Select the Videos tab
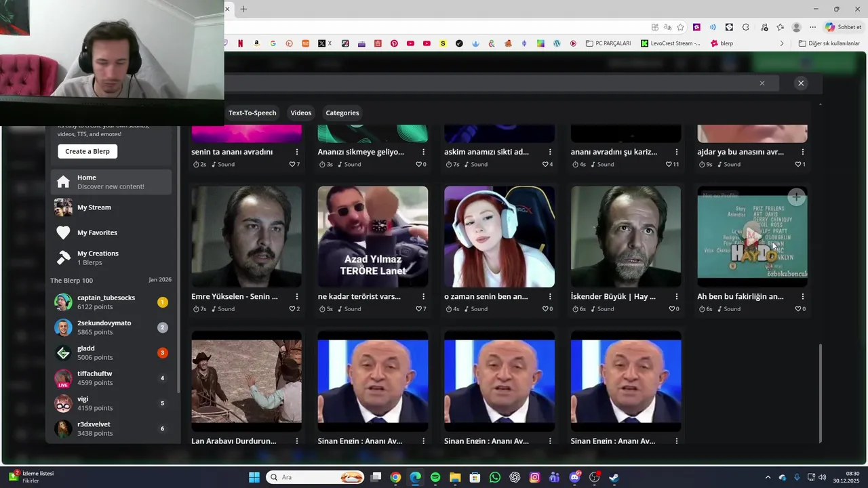The height and width of the screenshot is (488, 868). point(301,113)
